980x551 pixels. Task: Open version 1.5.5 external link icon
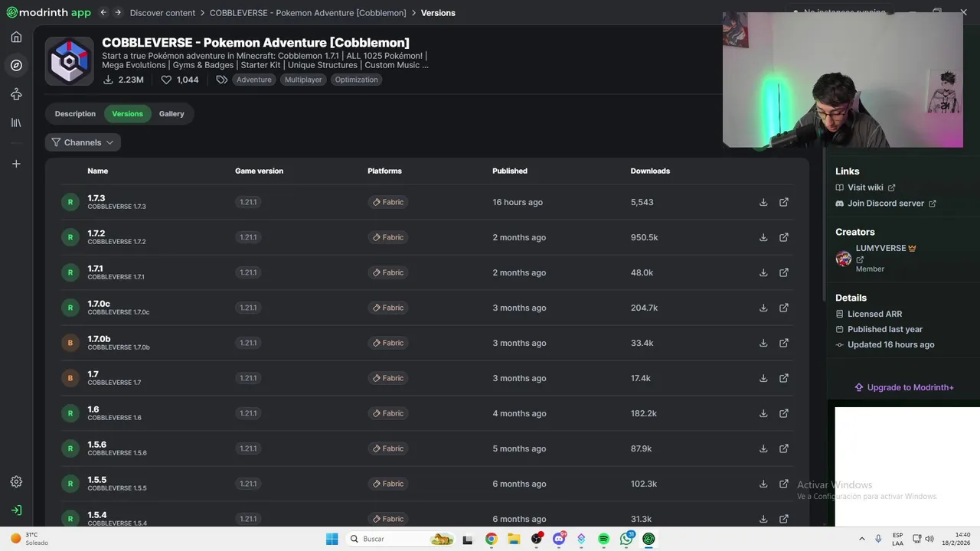pos(784,484)
